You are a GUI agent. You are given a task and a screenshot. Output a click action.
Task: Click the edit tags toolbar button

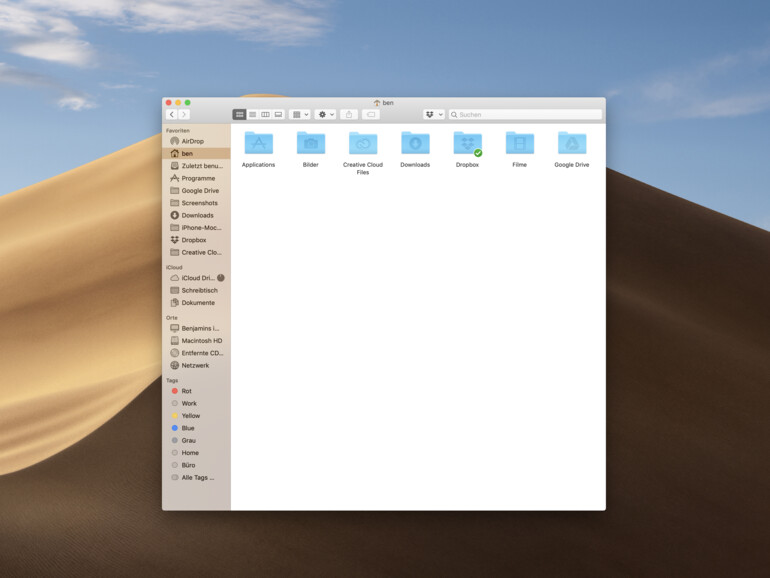[x=371, y=114]
